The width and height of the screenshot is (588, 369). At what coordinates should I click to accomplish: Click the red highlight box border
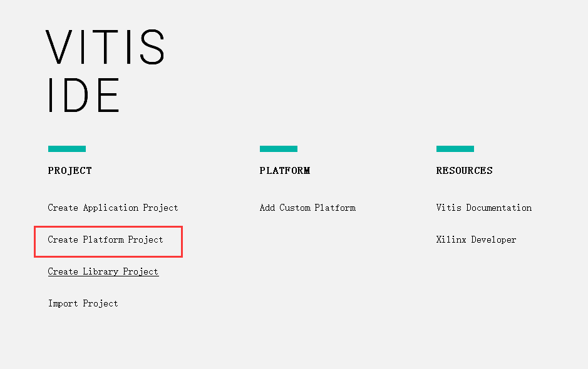click(108, 226)
